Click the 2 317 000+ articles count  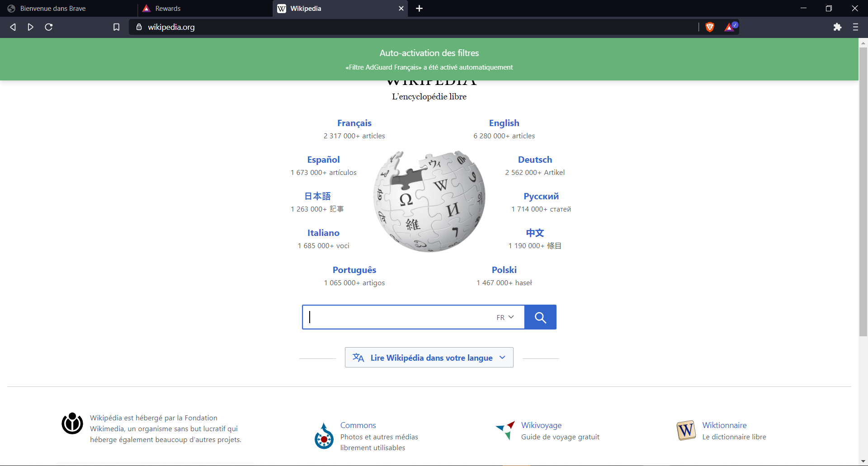354,136
